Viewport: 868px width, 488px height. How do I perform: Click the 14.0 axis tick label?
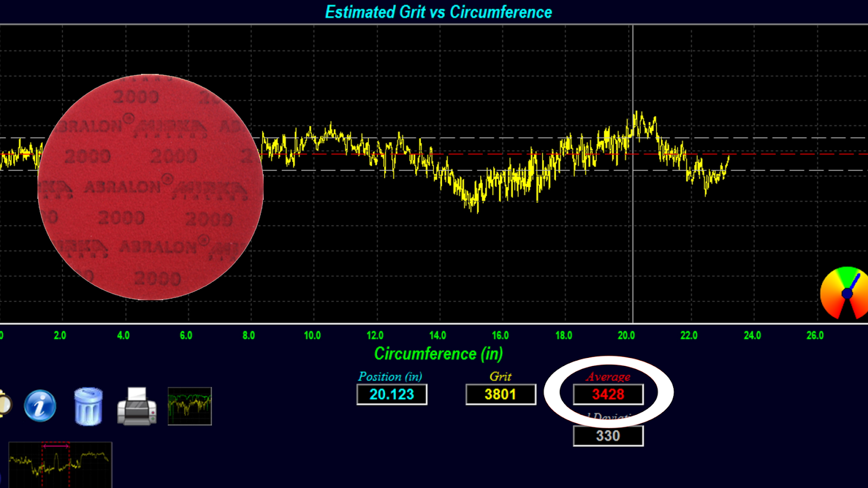[x=437, y=335]
